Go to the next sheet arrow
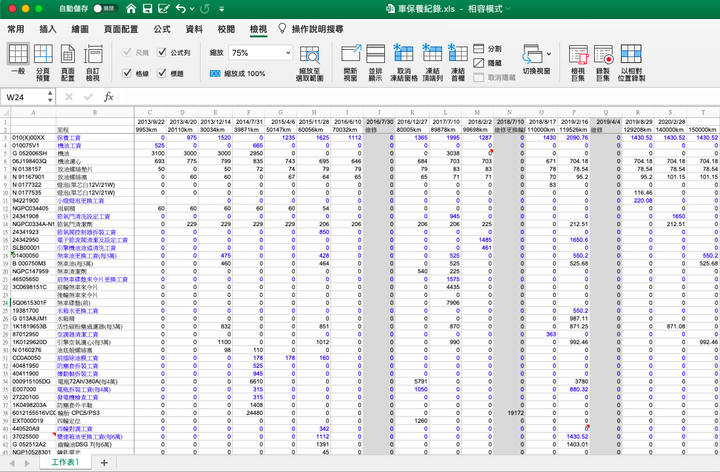This screenshot has height=472, width=720. [27, 463]
